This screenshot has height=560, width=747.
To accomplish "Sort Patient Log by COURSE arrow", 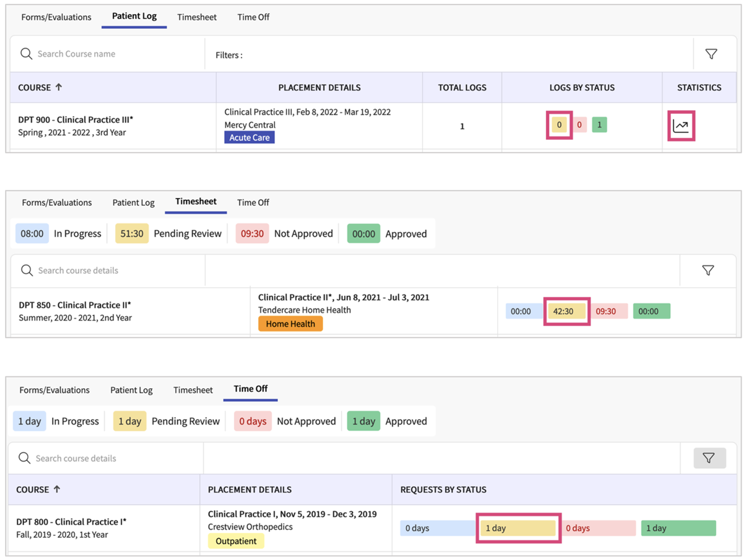I will click(x=59, y=87).
